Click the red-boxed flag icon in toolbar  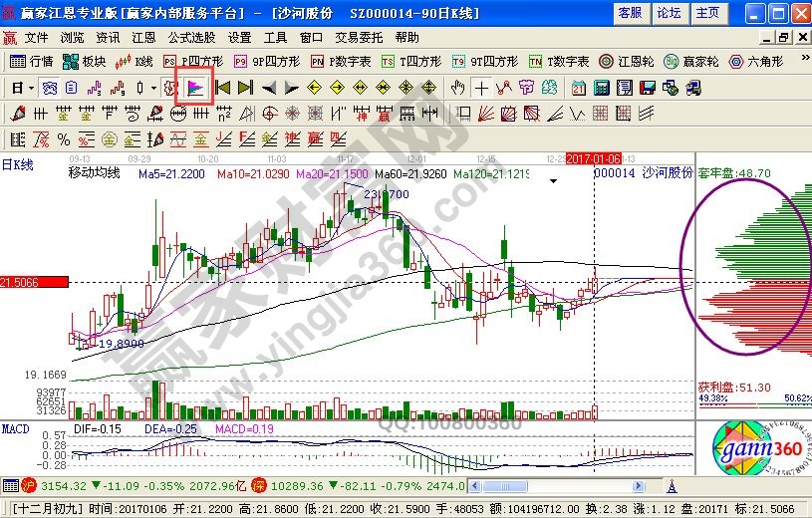tap(194, 88)
